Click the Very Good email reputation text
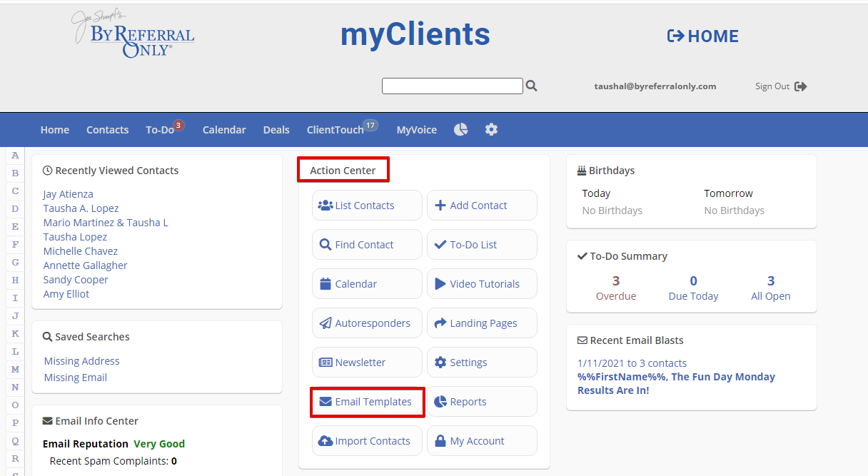Image resolution: width=868 pixels, height=476 pixels. coord(159,444)
